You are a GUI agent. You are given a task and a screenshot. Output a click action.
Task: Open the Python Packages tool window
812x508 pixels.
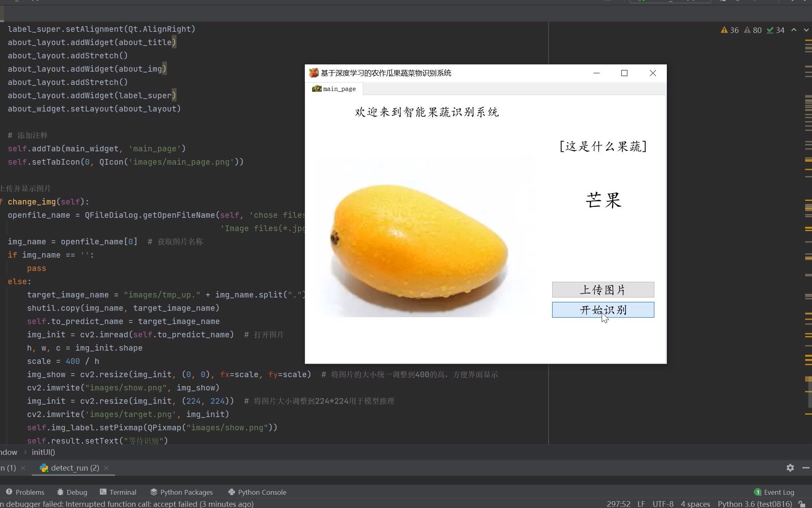click(181, 492)
